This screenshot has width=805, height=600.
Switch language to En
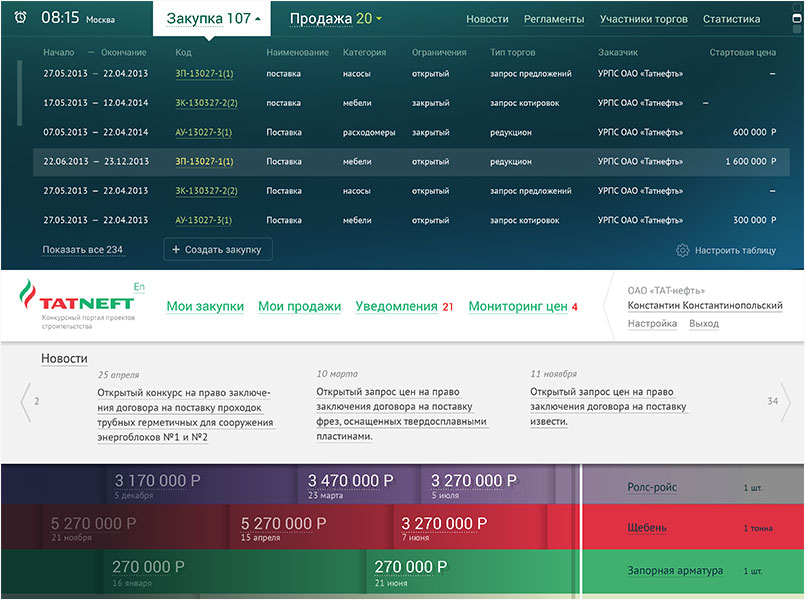[x=139, y=287]
